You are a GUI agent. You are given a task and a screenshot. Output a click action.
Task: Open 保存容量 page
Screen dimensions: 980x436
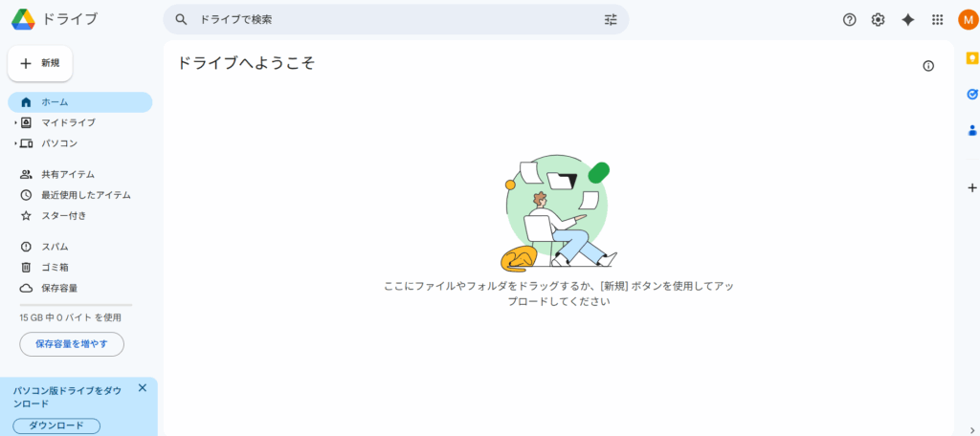(80, 288)
